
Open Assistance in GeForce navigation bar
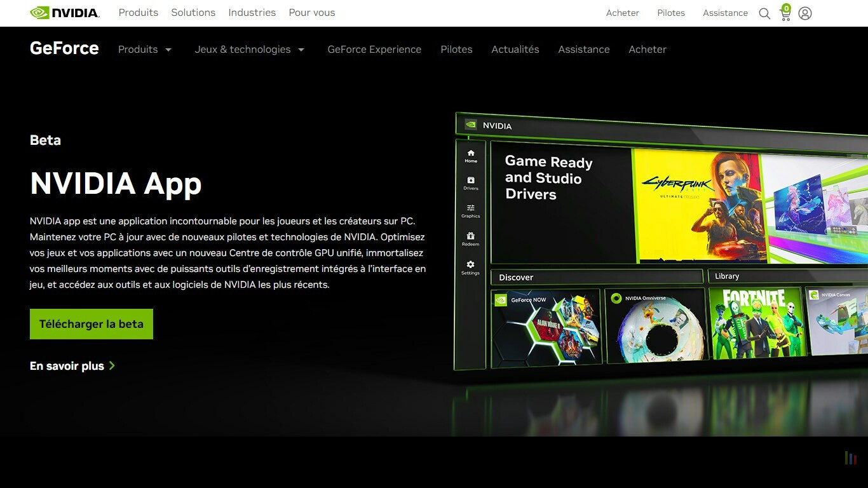(x=584, y=50)
